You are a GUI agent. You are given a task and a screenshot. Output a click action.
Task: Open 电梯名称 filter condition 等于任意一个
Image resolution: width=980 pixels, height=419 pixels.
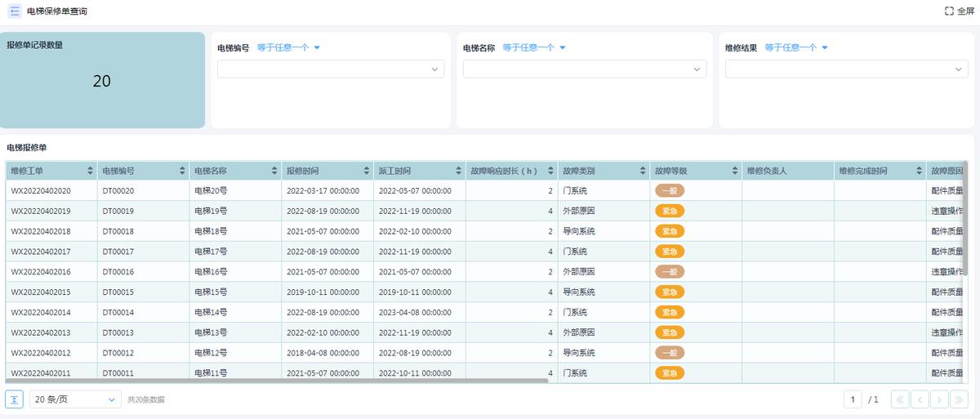534,47
